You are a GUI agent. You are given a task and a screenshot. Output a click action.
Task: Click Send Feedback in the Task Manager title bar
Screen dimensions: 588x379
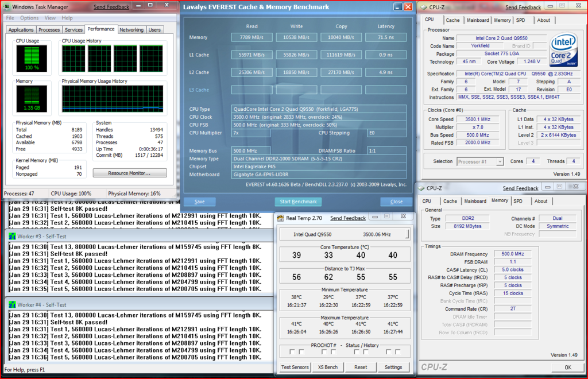pyautogui.click(x=111, y=7)
